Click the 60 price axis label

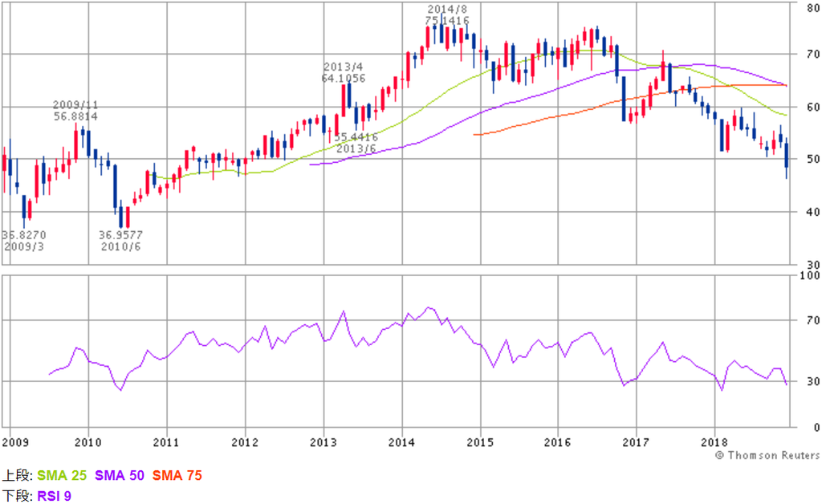pos(813,107)
